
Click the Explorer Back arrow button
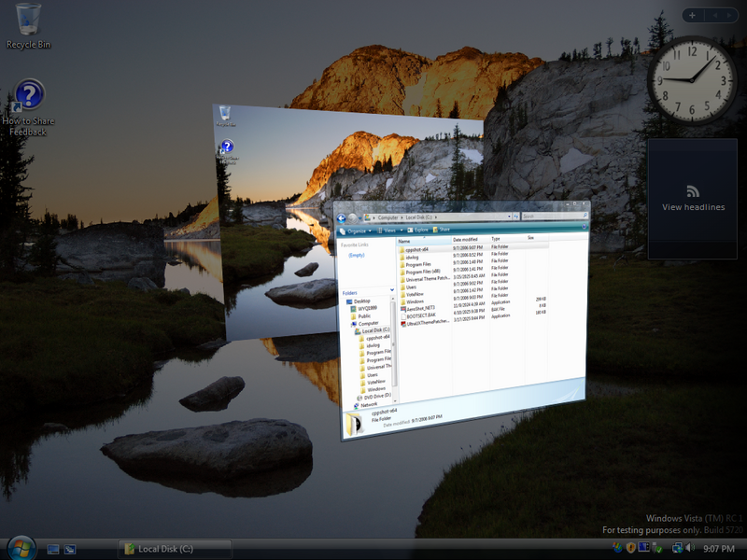342,217
